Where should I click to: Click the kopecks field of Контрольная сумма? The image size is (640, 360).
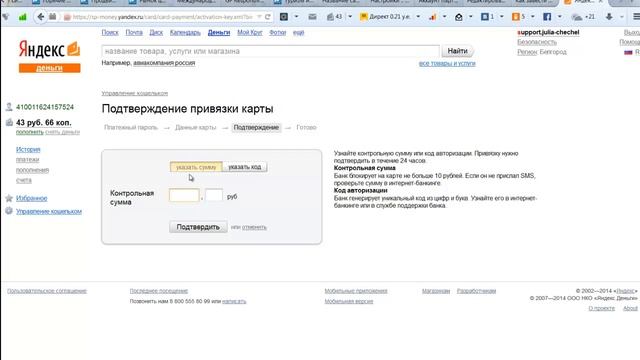click(x=214, y=195)
